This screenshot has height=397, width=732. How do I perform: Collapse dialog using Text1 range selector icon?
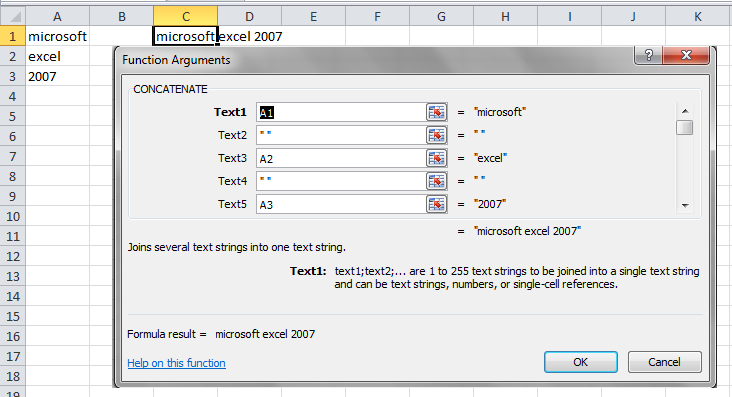pyautogui.click(x=436, y=112)
